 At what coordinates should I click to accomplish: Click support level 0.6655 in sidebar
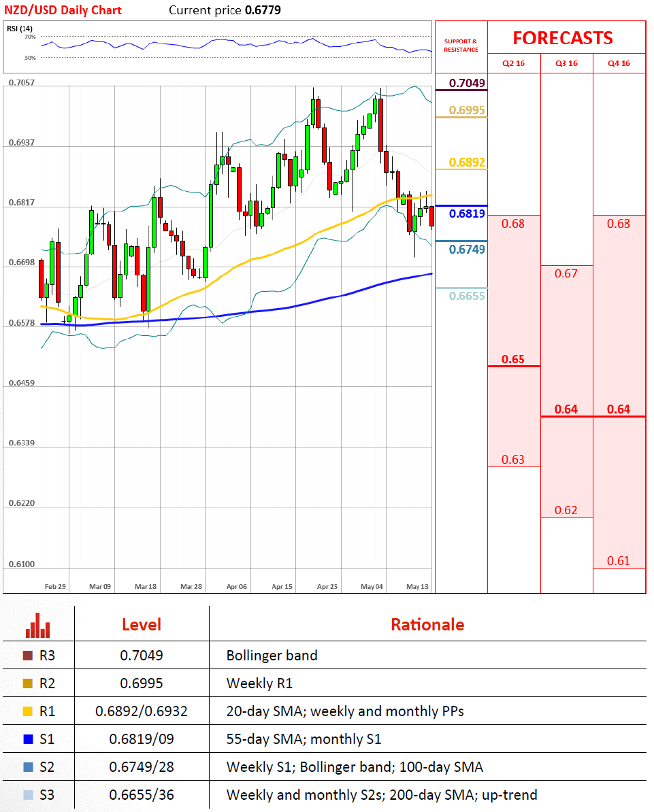coord(467,297)
